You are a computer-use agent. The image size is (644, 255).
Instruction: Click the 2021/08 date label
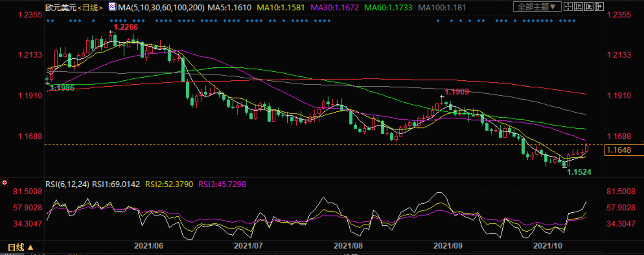tap(348, 246)
